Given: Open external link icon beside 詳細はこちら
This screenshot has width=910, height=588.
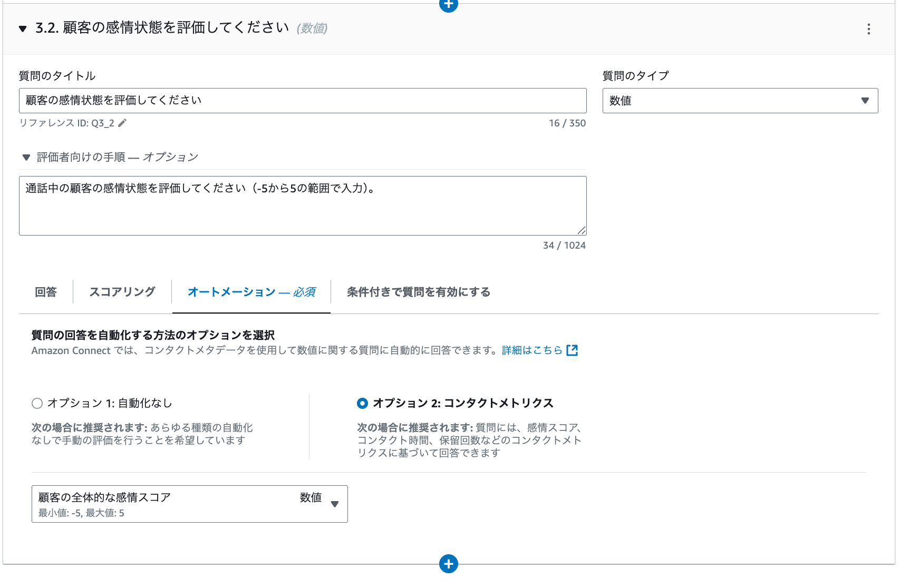Looking at the screenshot, I should tap(572, 350).
